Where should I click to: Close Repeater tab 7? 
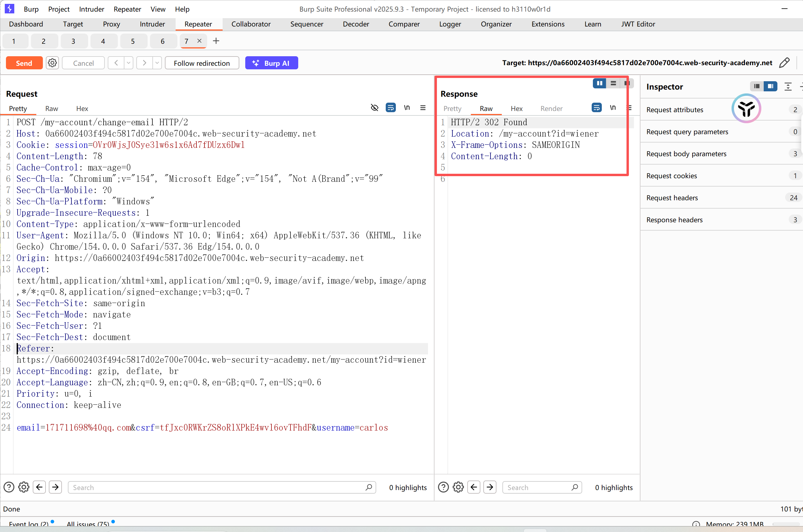(x=200, y=41)
